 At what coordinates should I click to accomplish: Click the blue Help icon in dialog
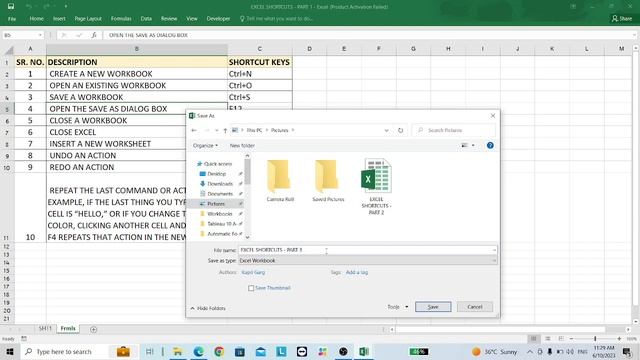(x=490, y=145)
